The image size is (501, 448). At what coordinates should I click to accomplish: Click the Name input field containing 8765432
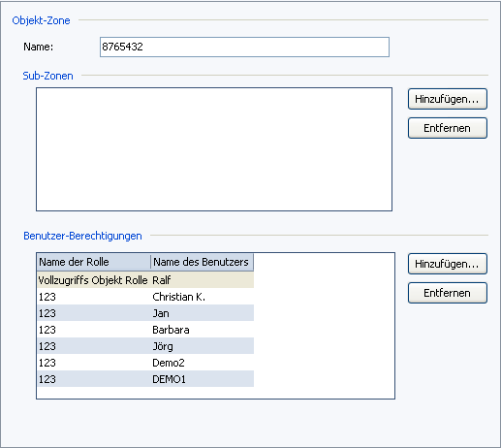point(244,48)
